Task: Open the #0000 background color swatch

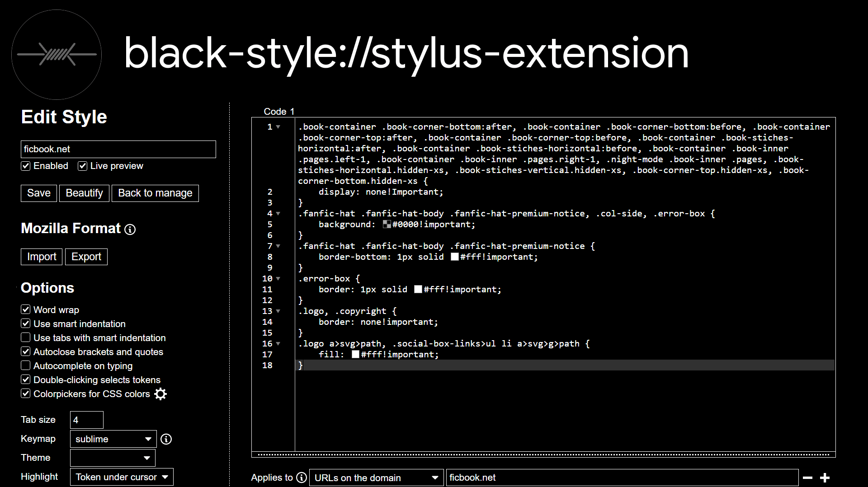Action: tap(387, 225)
